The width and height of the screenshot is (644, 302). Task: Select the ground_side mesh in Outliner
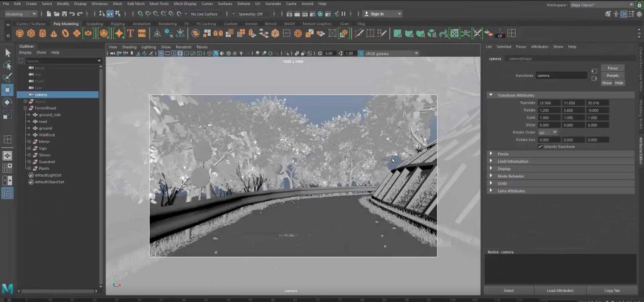[x=49, y=115]
